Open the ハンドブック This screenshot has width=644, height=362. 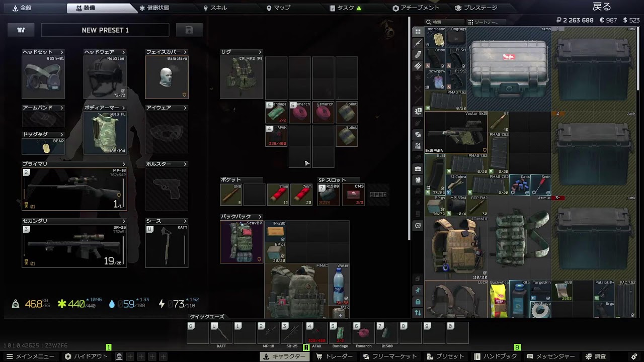(x=495, y=356)
